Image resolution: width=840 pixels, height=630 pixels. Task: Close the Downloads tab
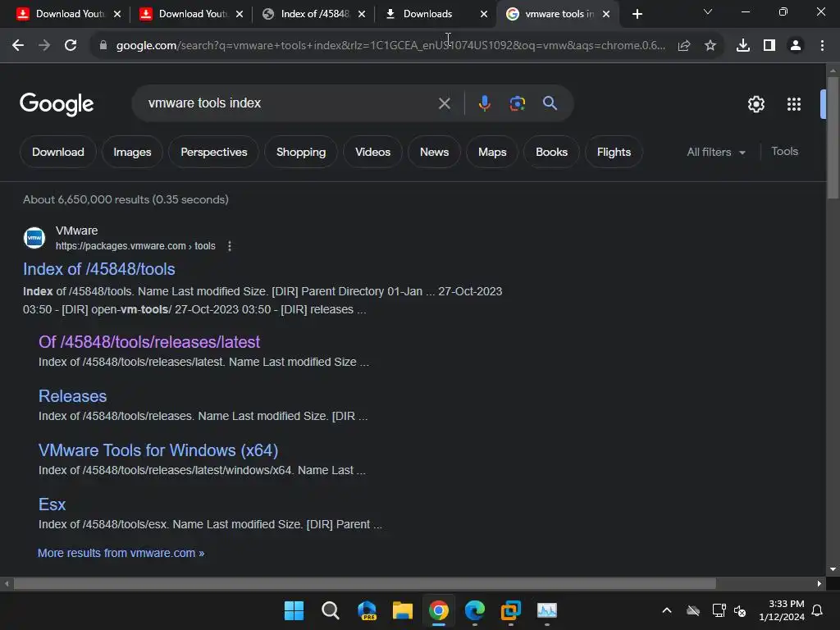[484, 14]
